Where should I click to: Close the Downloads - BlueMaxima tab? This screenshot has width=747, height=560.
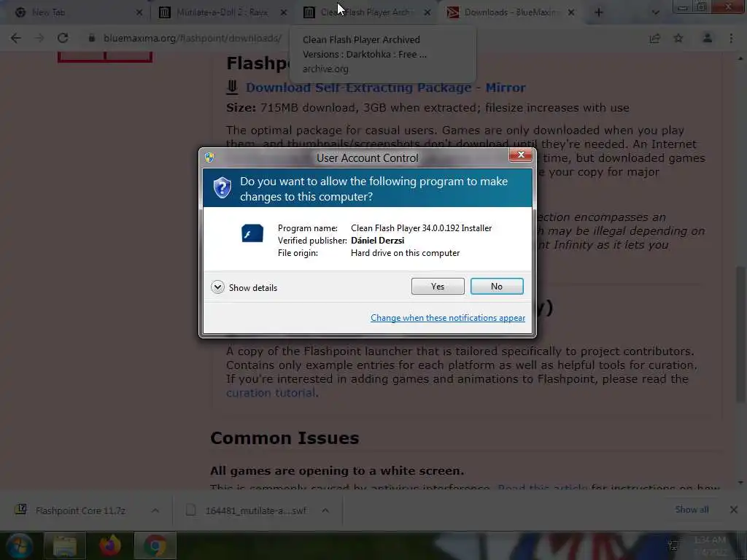(570, 13)
